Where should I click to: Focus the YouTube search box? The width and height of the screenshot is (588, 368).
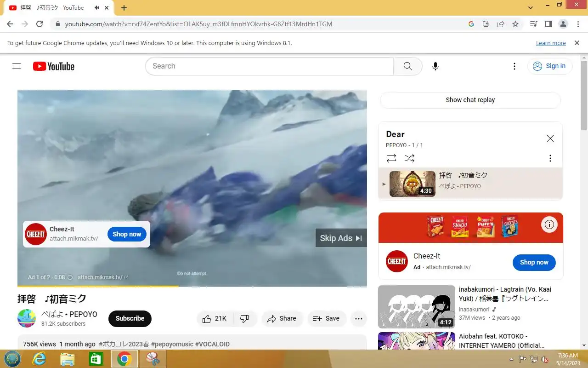(x=270, y=66)
